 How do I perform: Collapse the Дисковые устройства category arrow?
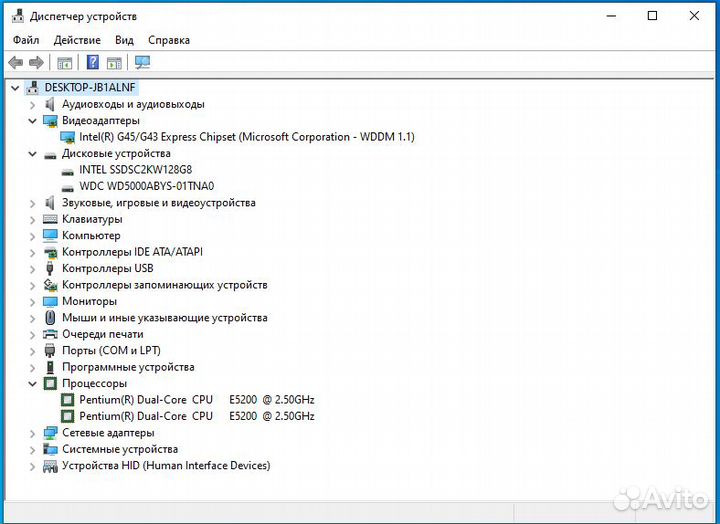32,154
